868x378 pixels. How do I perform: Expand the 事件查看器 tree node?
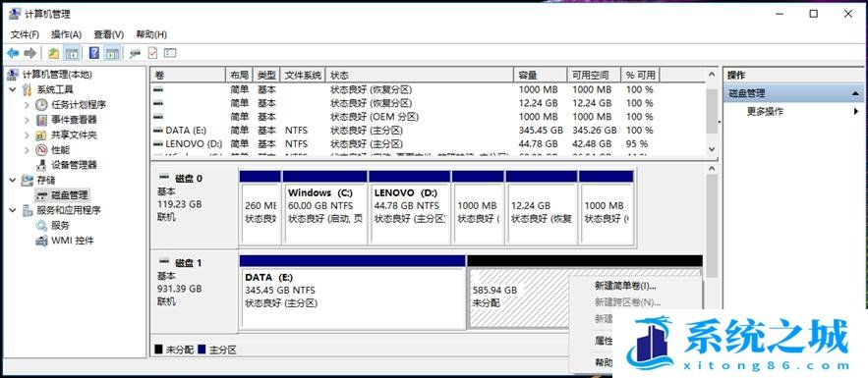click(x=28, y=120)
